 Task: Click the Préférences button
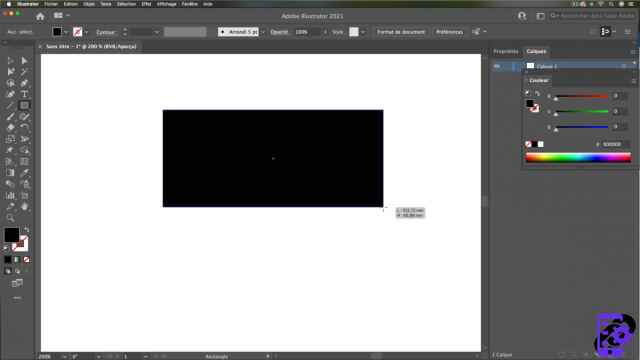[x=449, y=32]
